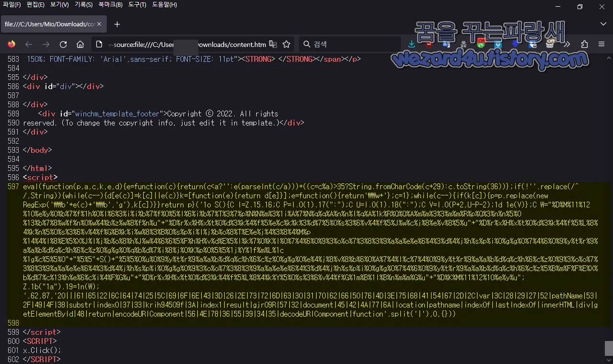Click the STRONG tag on line 583
The height and width of the screenshot is (364, 613).
pos(258,59)
